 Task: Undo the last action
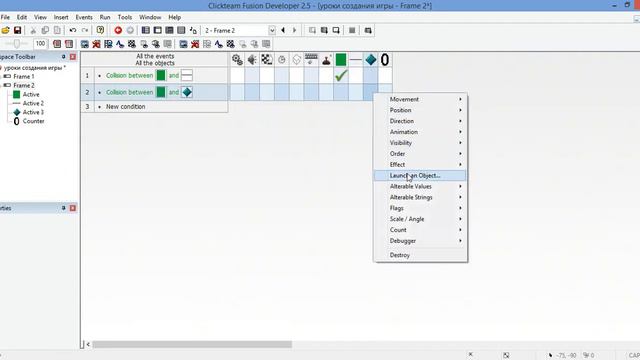pos(73,30)
